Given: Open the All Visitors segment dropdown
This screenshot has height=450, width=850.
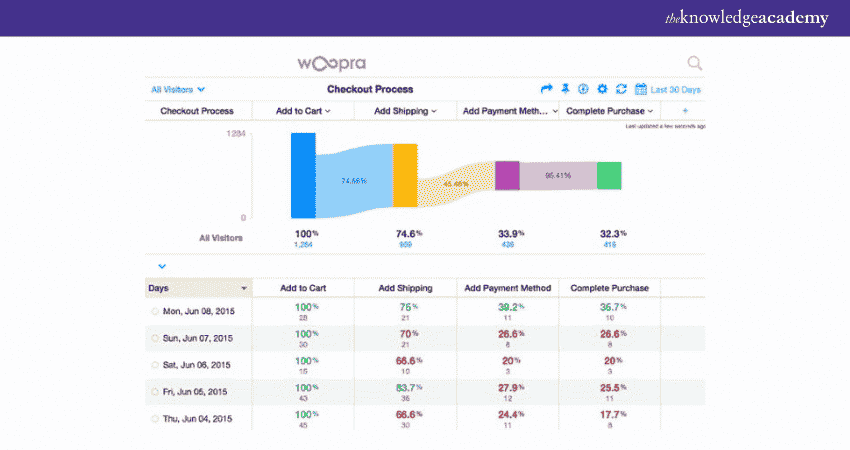Looking at the screenshot, I should point(178,90).
